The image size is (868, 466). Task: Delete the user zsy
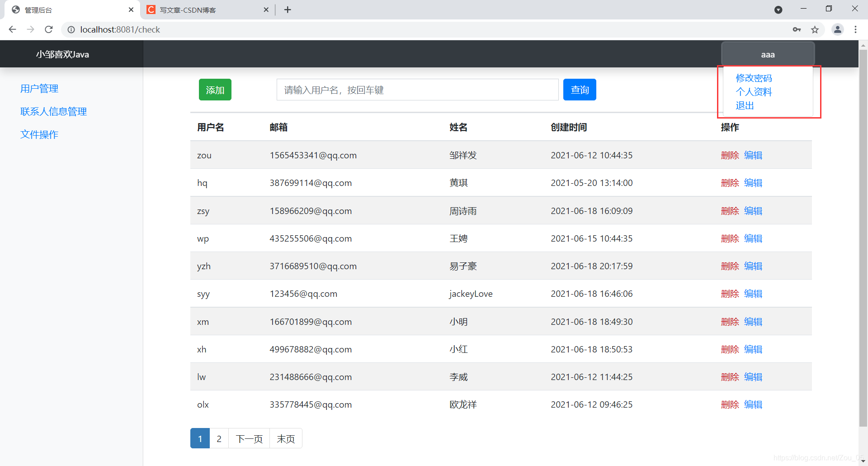(730, 211)
